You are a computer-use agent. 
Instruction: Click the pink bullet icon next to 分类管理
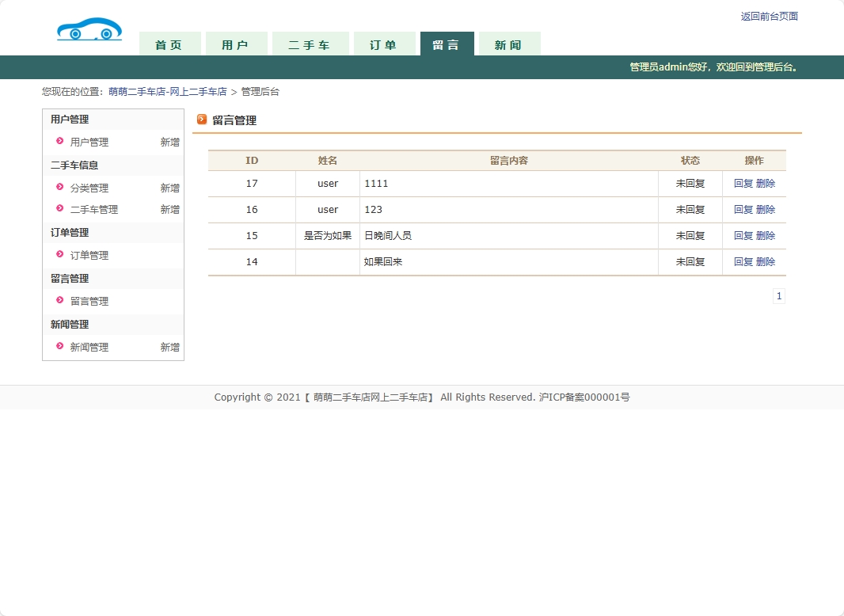(59, 188)
